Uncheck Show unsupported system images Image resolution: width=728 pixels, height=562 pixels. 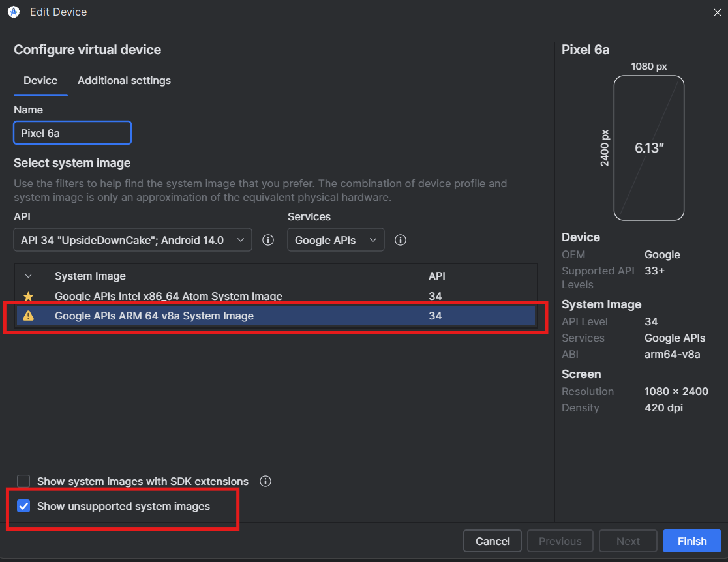click(23, 506)
